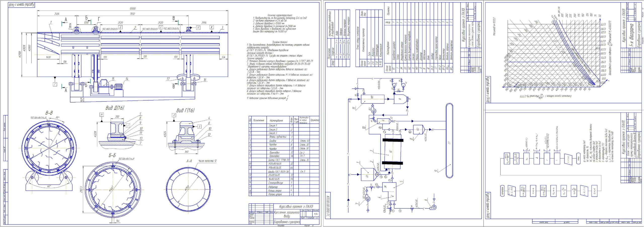Click the 'А-А' section title

tap(189, 161)
